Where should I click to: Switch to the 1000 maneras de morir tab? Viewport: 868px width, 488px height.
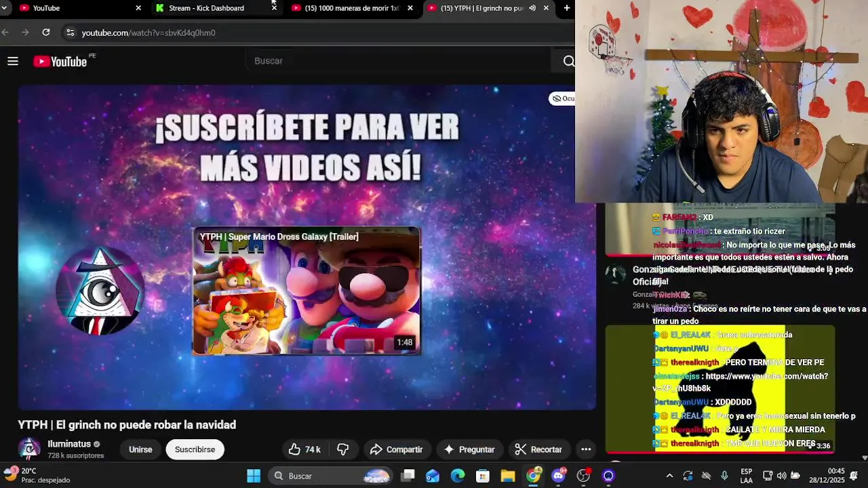352,8
